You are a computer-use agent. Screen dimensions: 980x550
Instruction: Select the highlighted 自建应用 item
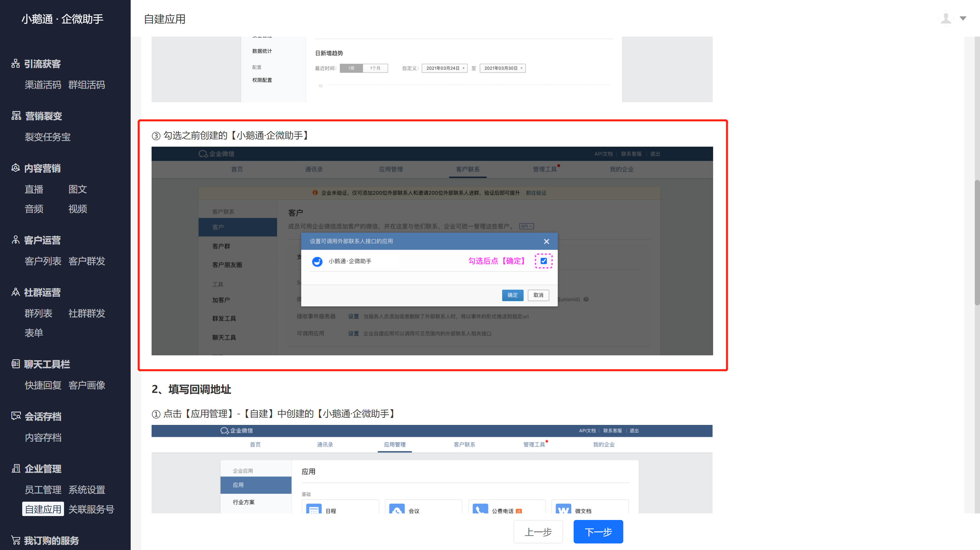click(43, 509)
